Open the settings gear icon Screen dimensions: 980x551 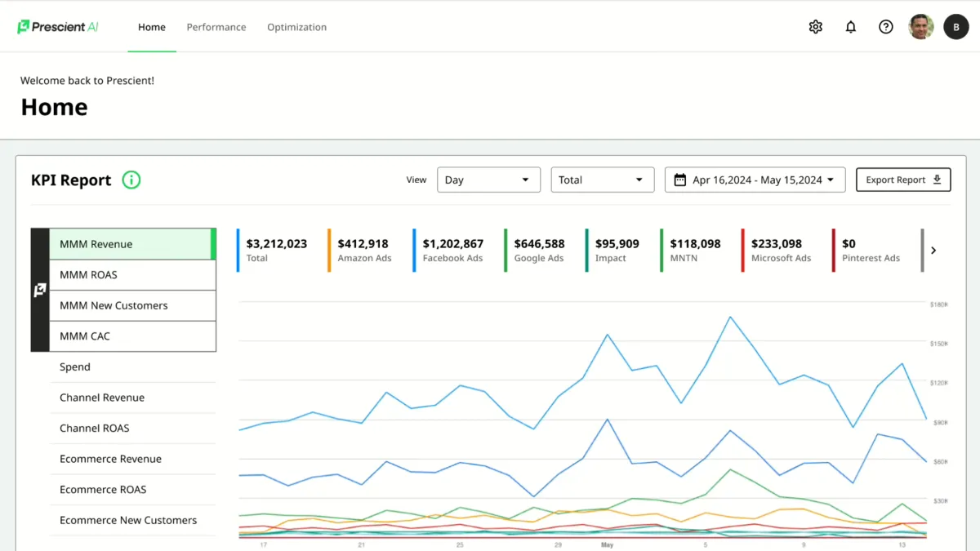[815, 27]
